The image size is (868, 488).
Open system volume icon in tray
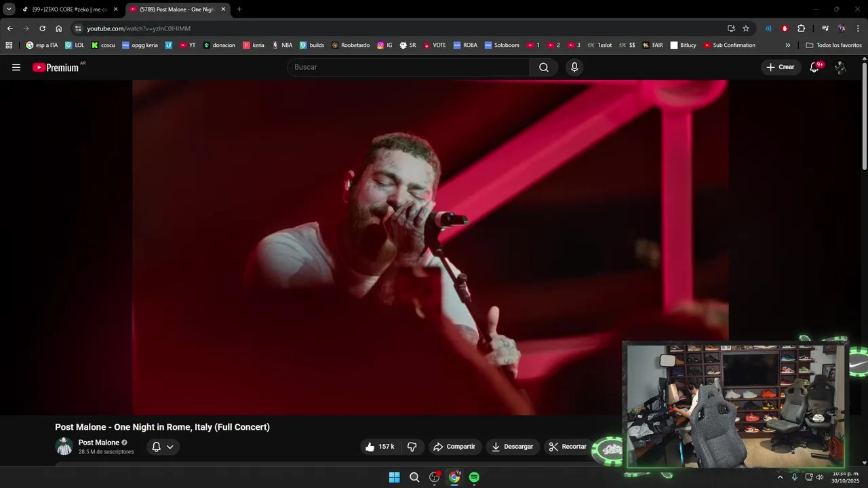pos(819,477)
